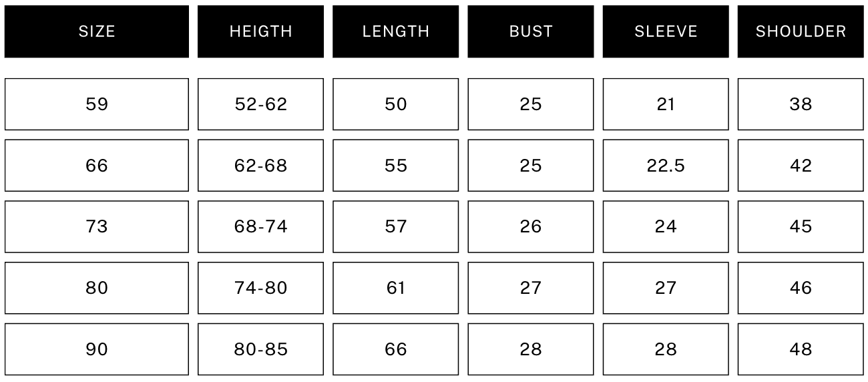Screen dimensions: 868x382
Task: Select the height range 52-62 cell
Action: click(x=260, y=104)
